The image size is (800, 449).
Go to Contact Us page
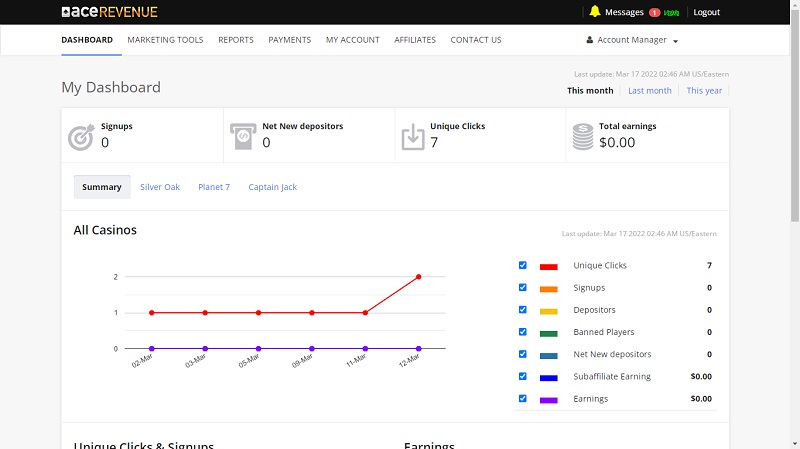(x=476, y=40)
